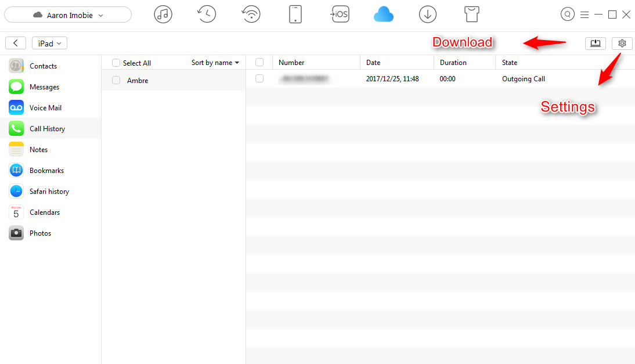
Task: Open the Settings gear button
Action: (622, 43)
